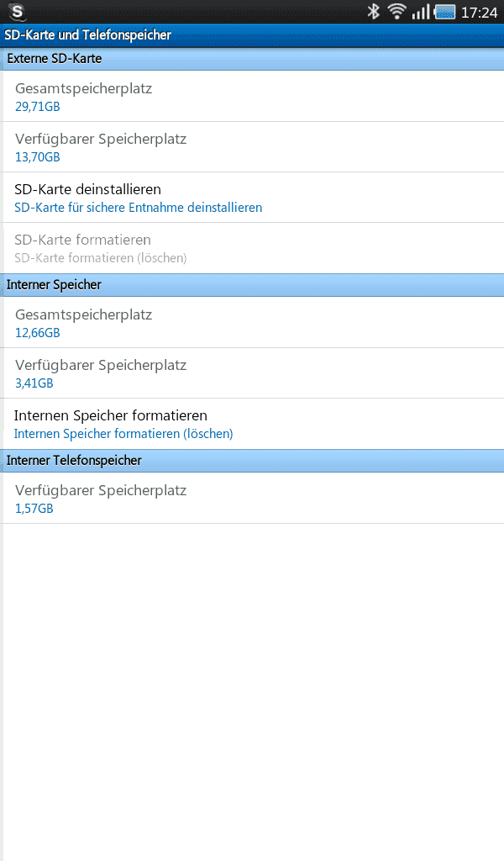
Task: Select SD-Karte deinstallieren
Action: [252, 198]
